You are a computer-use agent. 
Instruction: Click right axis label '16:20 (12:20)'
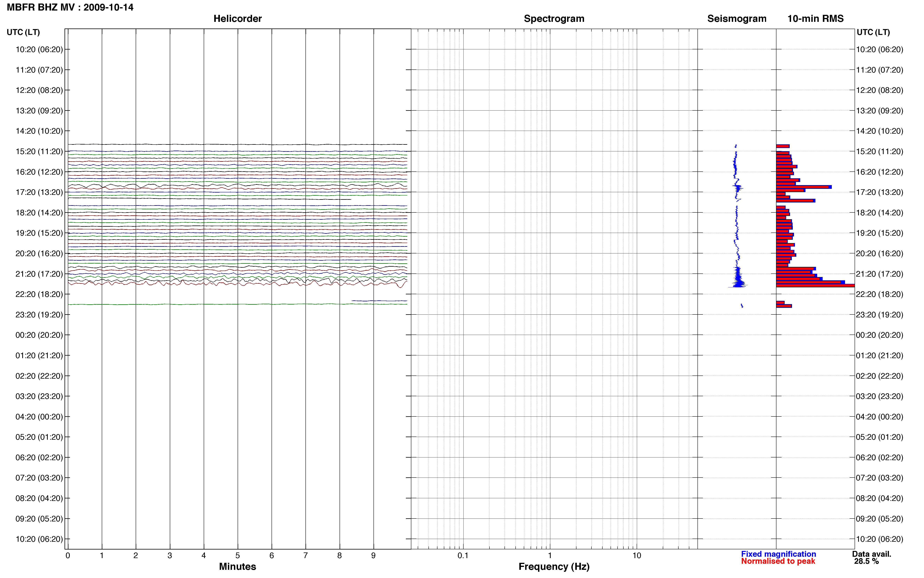[x=880, y=172]
